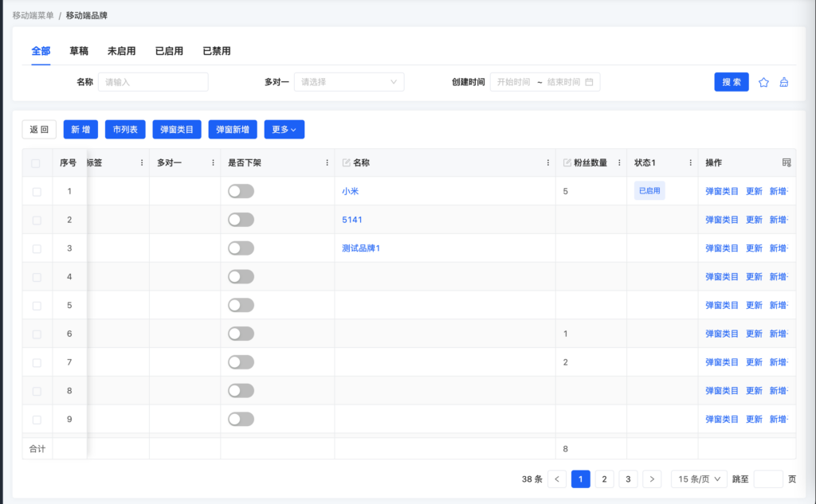Go to page 2 in pagination
This screenshot has width=816, height=504.
coord(605,479)
